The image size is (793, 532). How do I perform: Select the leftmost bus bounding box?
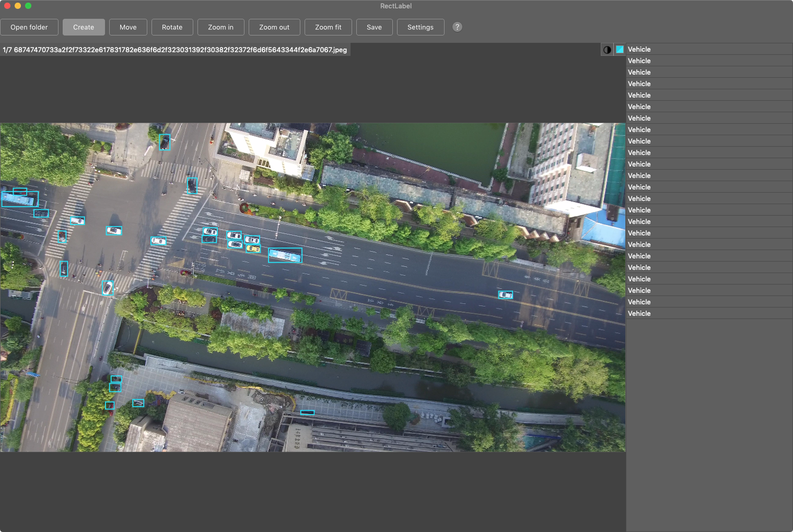pos(20,198)
